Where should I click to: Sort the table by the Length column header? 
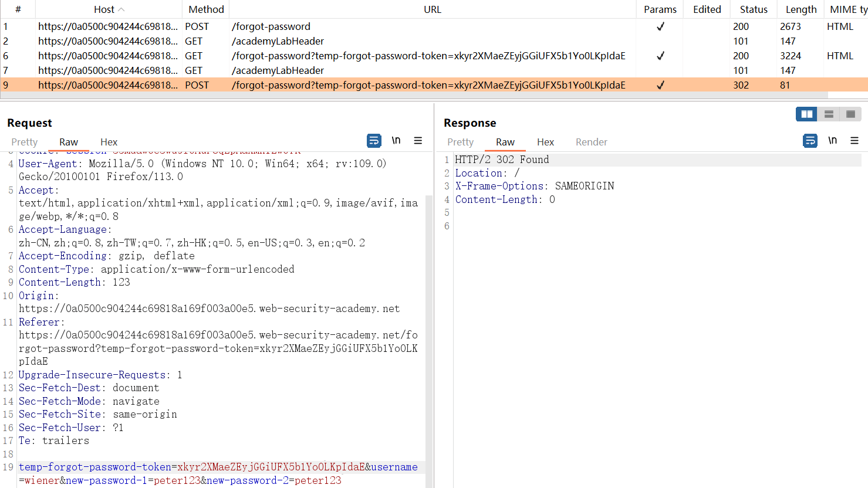click(x=801, y=9)
